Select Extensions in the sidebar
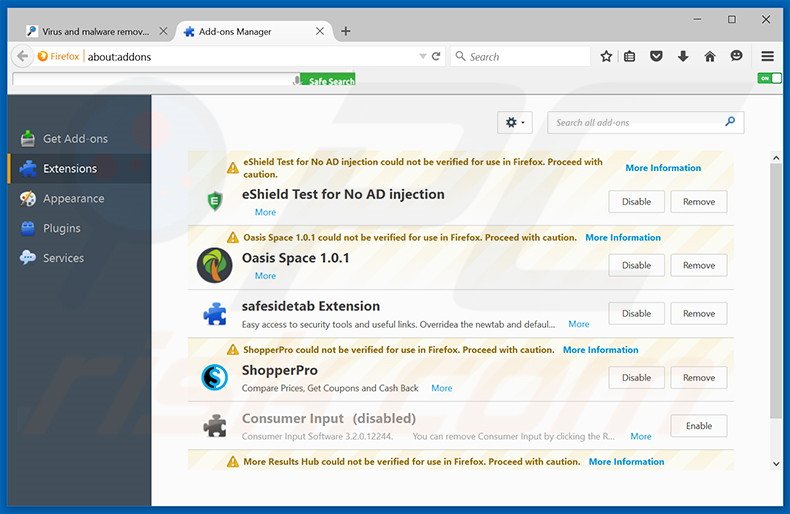The image size is (790, 514). pos(80,168)
